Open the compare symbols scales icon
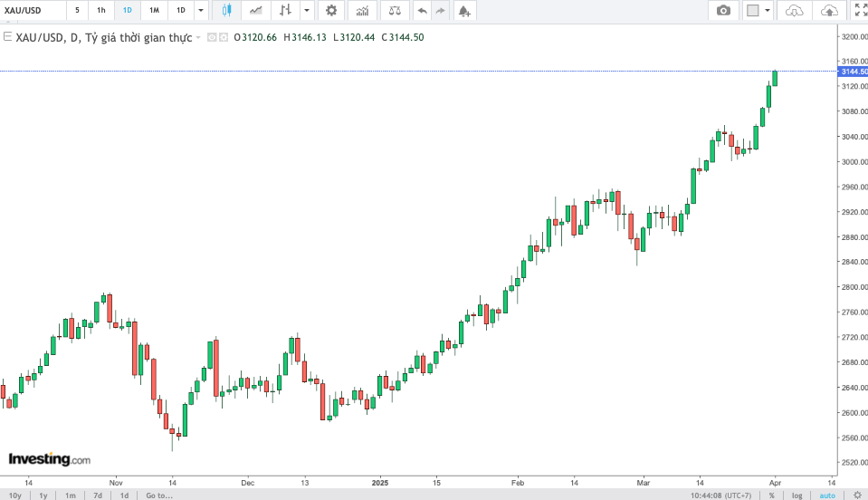This screenshot has height=500, width=868. pyautogui.click(x=395, y=11)
